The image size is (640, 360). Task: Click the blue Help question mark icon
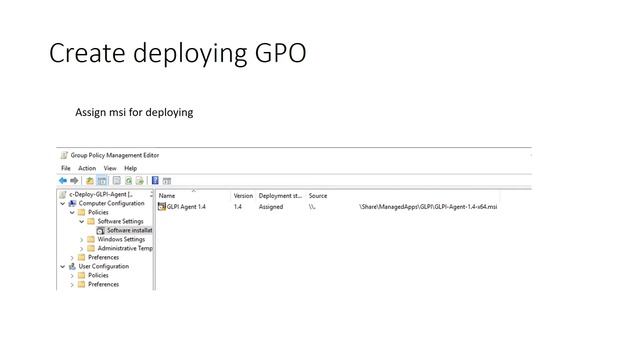click(155, 180)
